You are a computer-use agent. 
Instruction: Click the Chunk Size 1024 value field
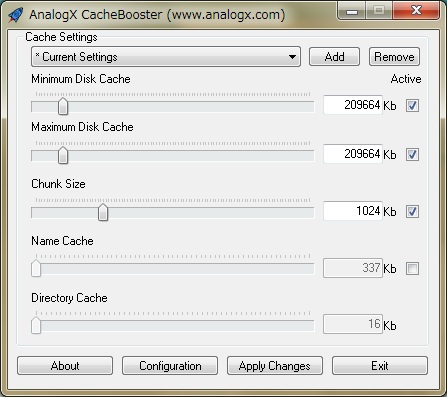[353, 211]
